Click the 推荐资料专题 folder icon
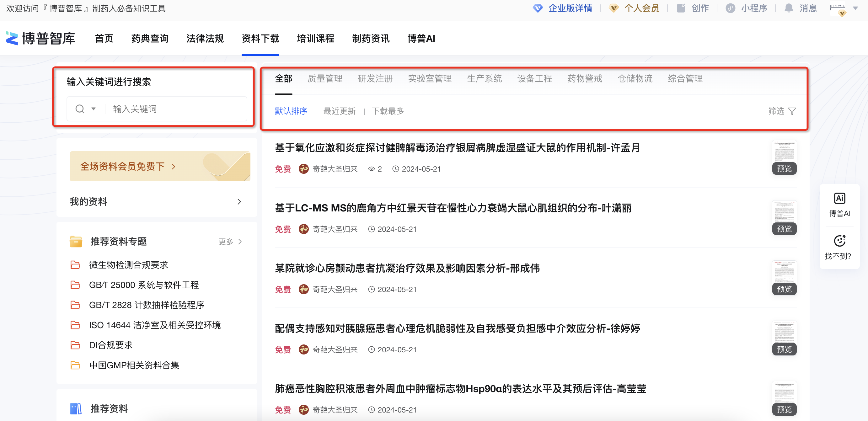Viewport: 868px width, 421px height. [x=76, y=242]
